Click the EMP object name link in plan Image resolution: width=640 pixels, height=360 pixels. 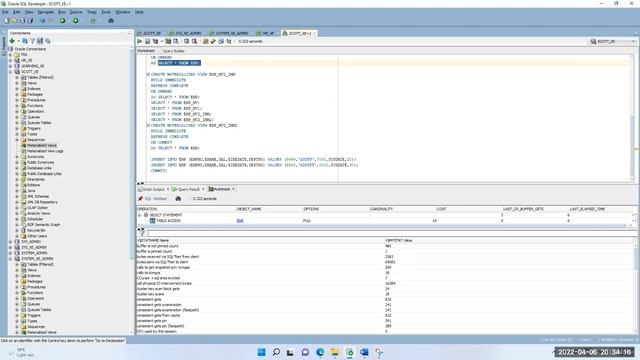coord(240,221)
